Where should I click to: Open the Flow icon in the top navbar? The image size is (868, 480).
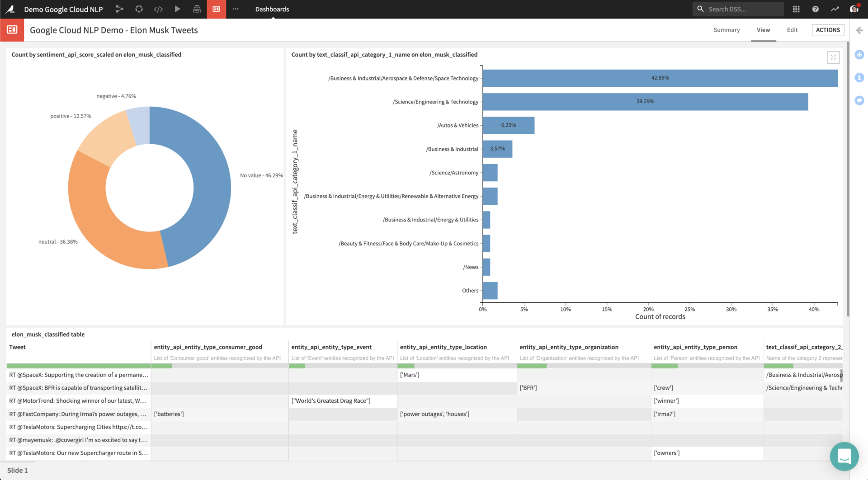119,9
